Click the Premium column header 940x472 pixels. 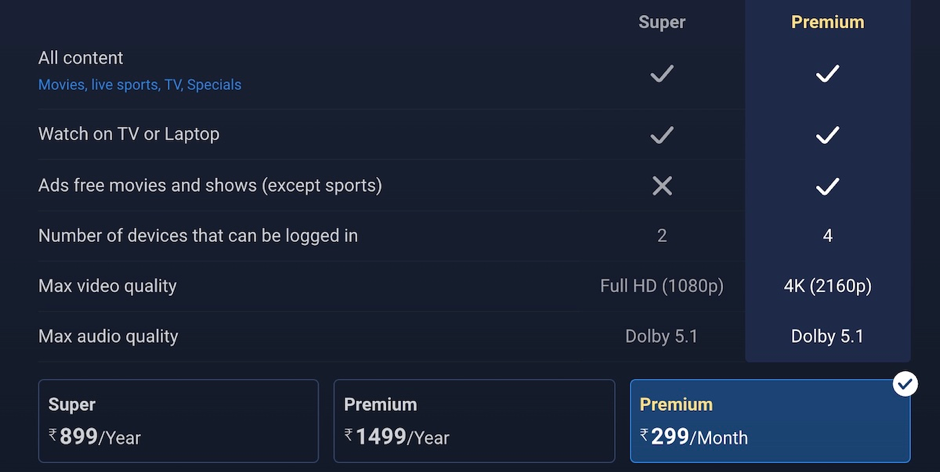[x=827, y=22]
